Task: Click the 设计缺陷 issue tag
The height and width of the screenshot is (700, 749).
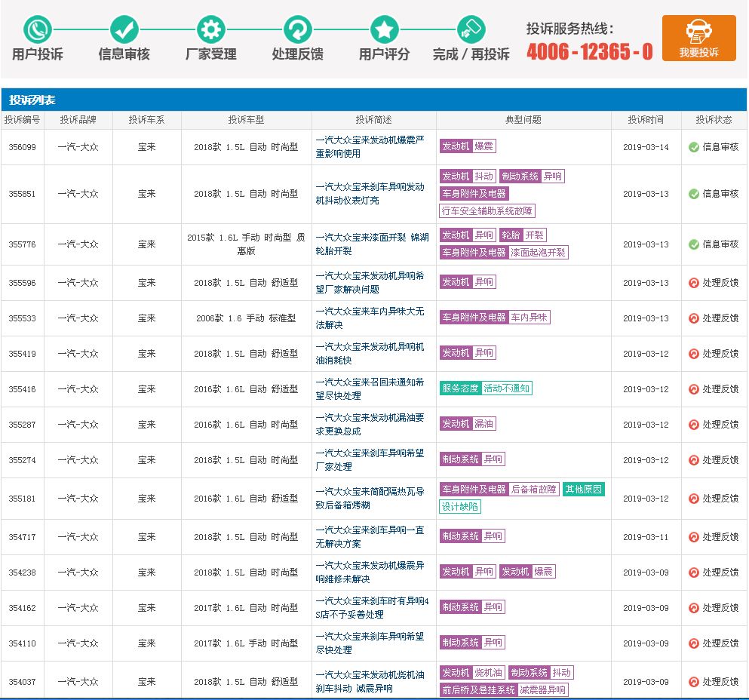Action: point(460,507)
